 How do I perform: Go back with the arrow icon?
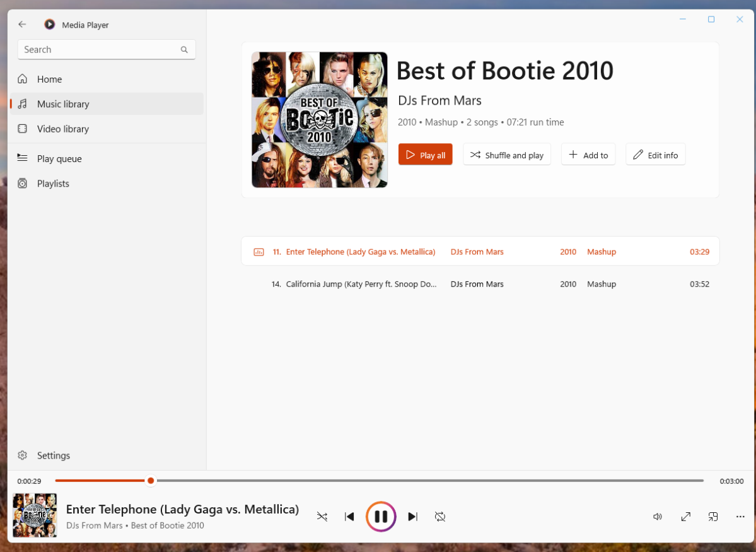point(22,24)
